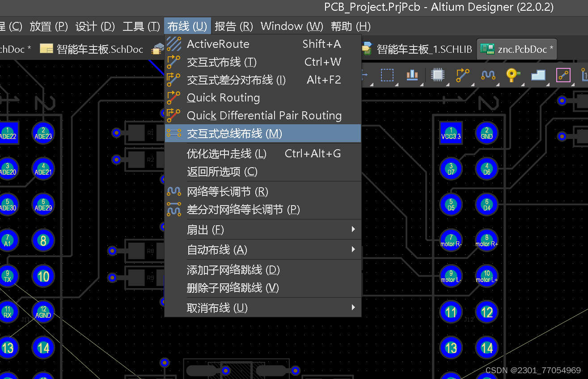Click the toolbar interactive route icon
Viewport: 588px width, 379px height.
coord(462,75)
